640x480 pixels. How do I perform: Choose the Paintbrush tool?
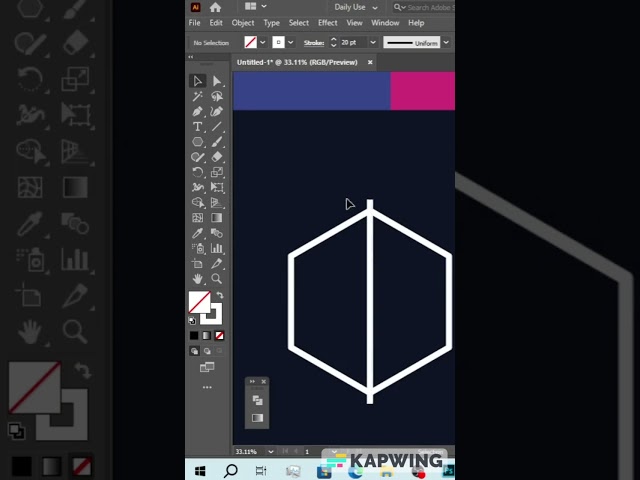(217, 142)
